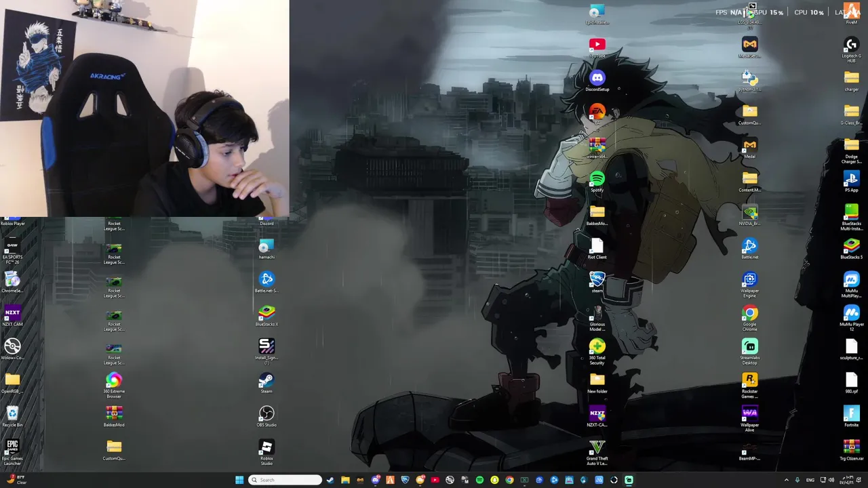Image resolution: width=868 pixels, height=488 pixels.
Task: Select the Roblox Studio desktop shortcut
Action: [267, 451]
